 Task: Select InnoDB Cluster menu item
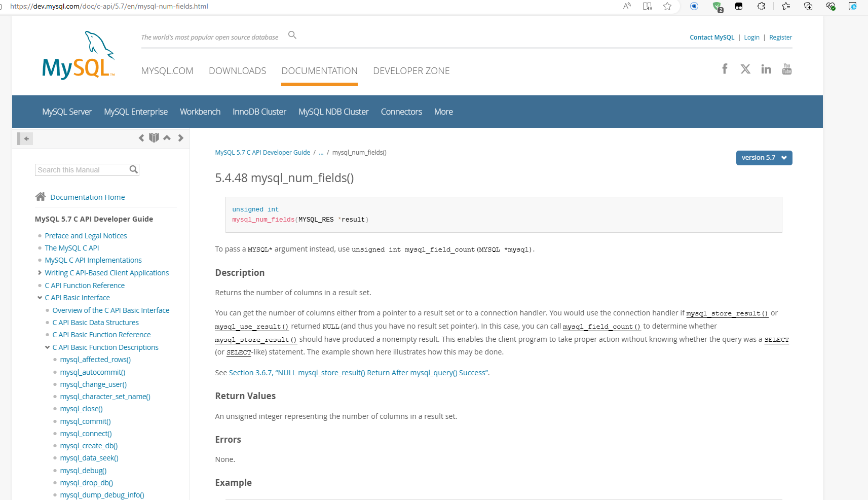click(x=259, y=112)
